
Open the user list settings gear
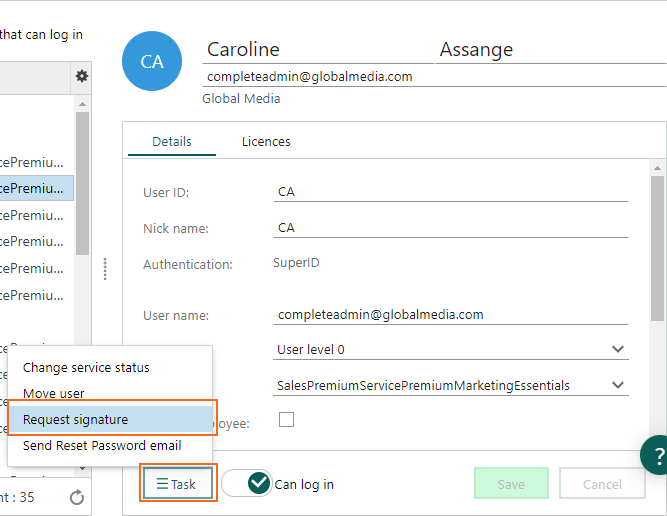[x=82, y=77]
